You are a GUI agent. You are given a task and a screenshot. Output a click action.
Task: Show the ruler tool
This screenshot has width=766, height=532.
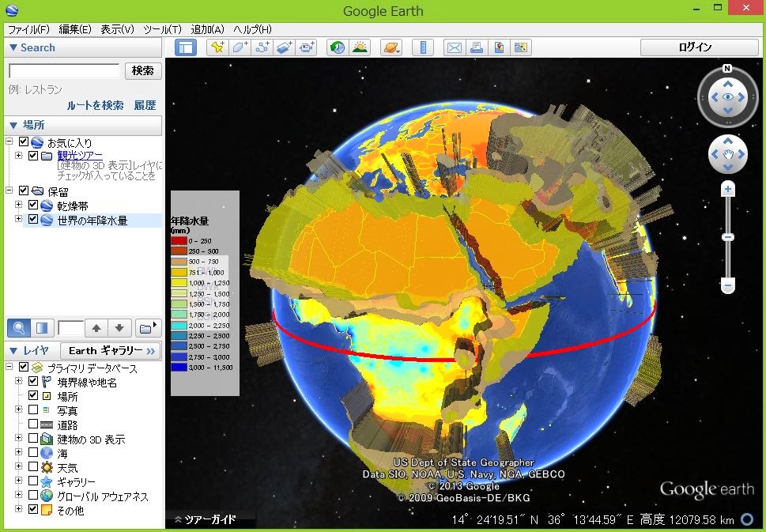tap(423, 47)
